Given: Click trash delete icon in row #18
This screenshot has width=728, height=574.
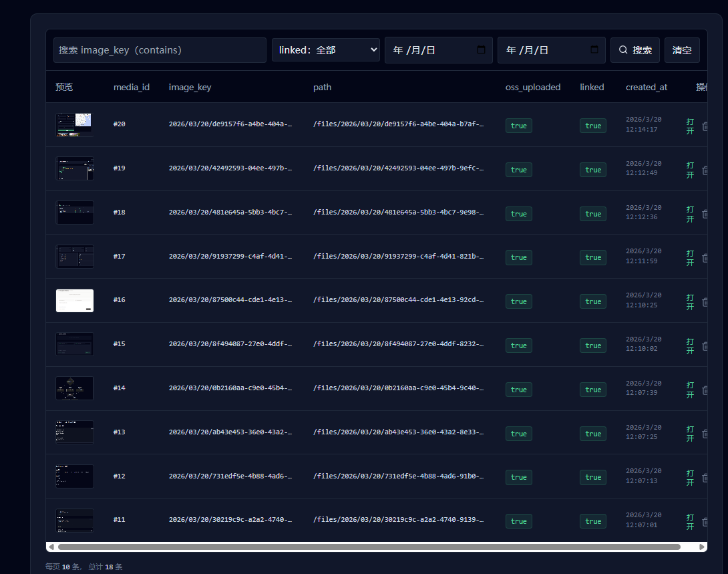Looking at the screenshot, I should pyautogui.click(x=705, y=214).
